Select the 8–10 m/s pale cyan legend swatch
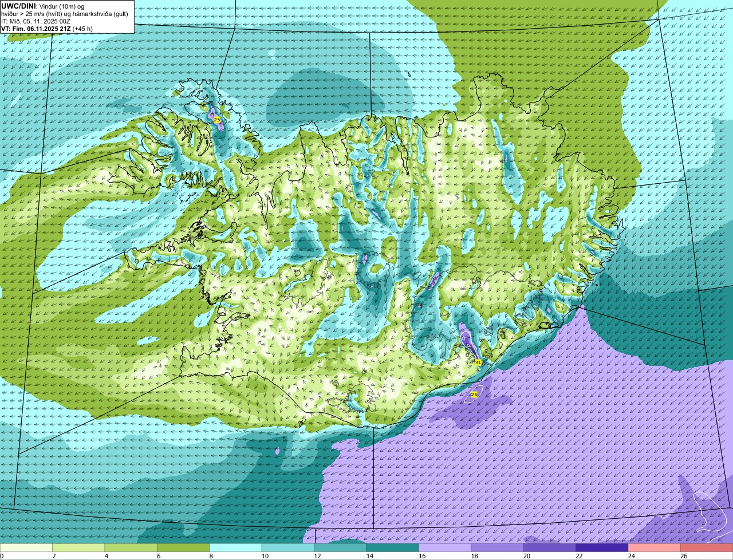The image size is (733, 560). point(236,548)
